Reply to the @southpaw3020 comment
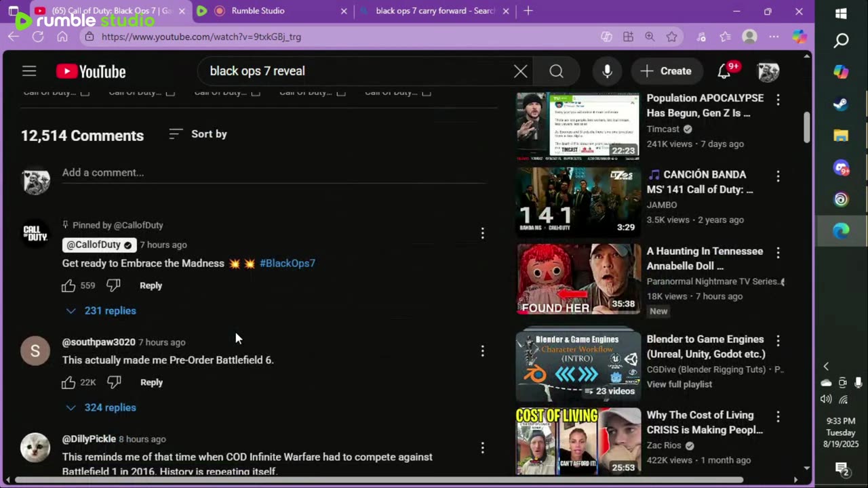868x488 pixels. 151,382
